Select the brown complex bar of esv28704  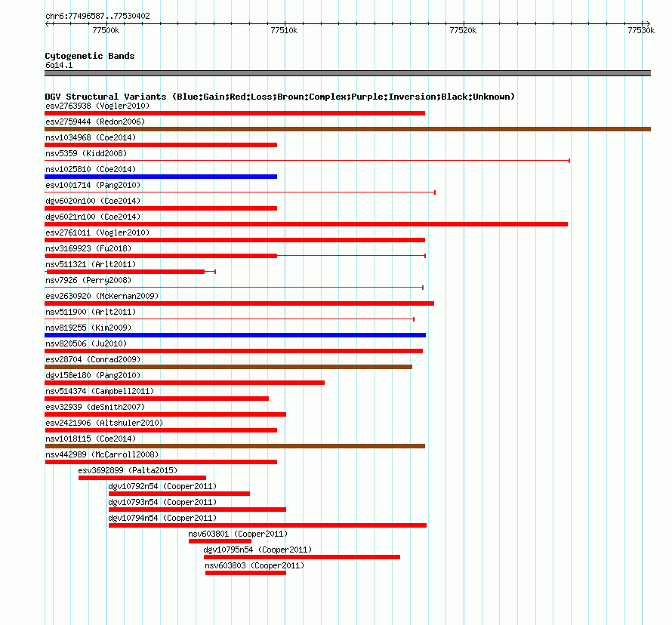pos(229,367)
